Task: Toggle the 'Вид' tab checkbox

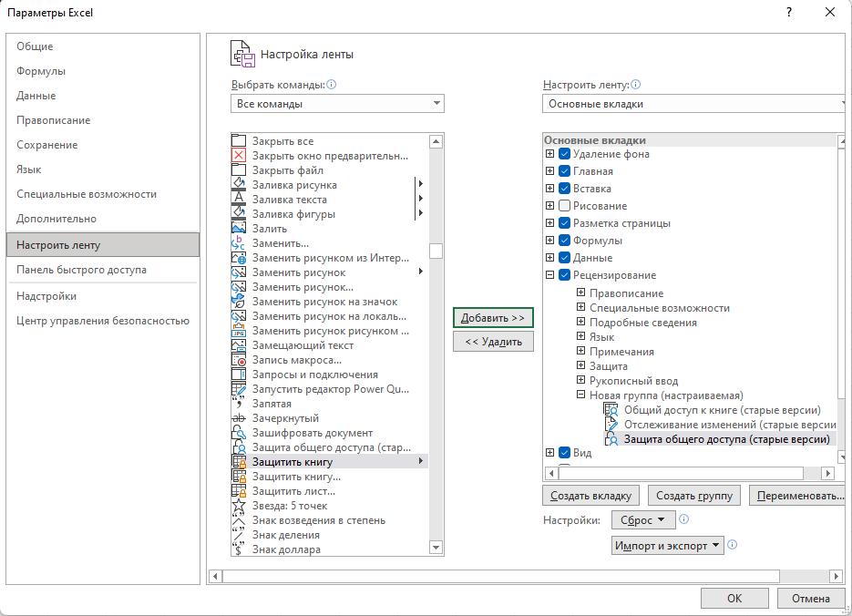Action: coord(565,453)
